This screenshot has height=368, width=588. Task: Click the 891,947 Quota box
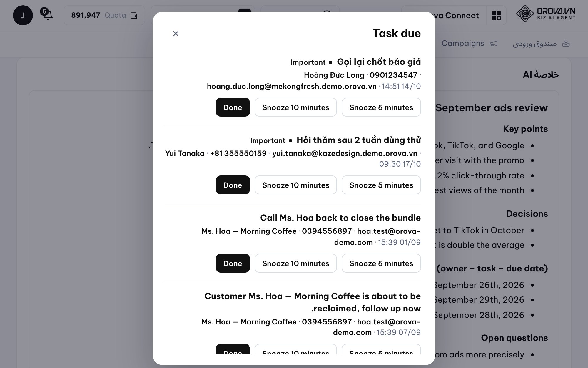tap(104, 15)
